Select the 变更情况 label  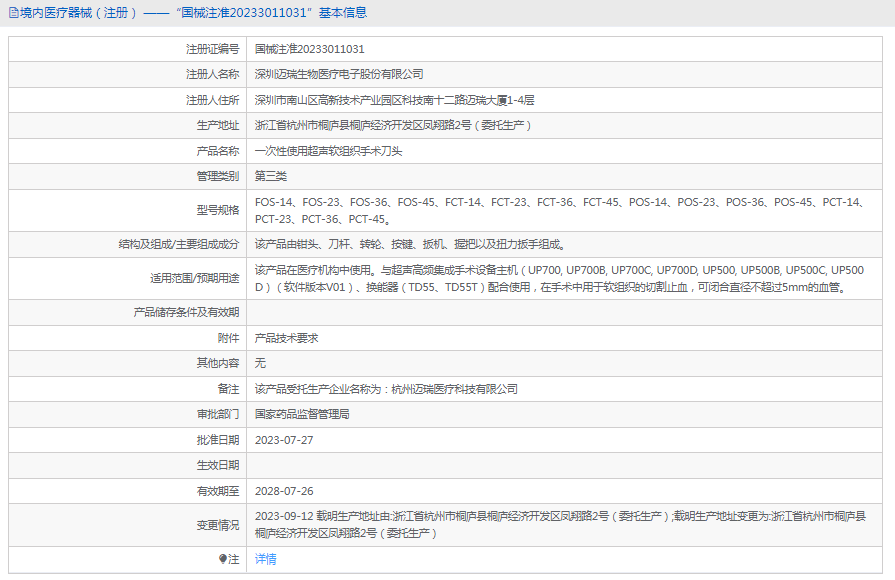click(x=218, y=525)
